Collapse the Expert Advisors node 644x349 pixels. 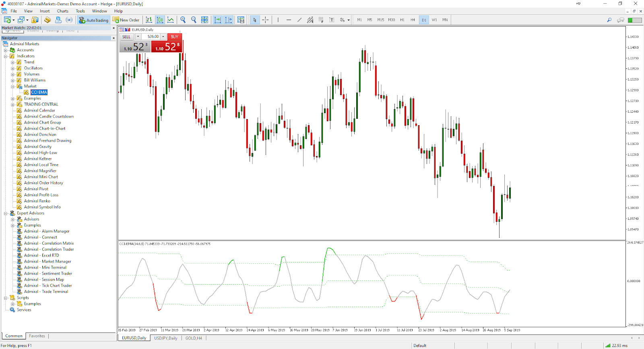pos(6,213)
